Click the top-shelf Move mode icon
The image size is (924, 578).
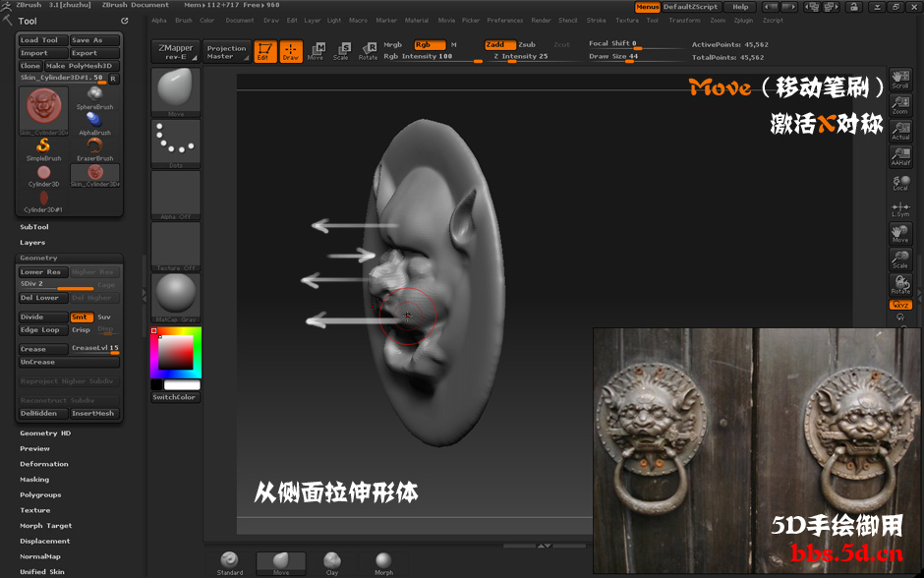point(316,51)
